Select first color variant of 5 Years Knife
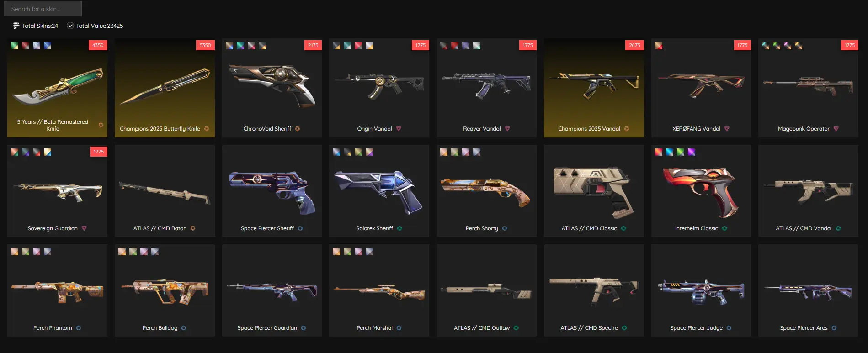This screenshot has height=353, width=868. coord(15,46)
